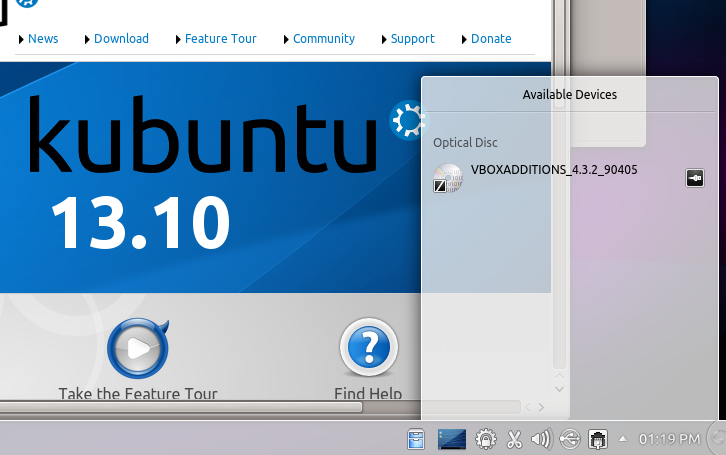The width and height of the screenshot is (726, 455).
Task: Open the Community link
Action: 324,39
